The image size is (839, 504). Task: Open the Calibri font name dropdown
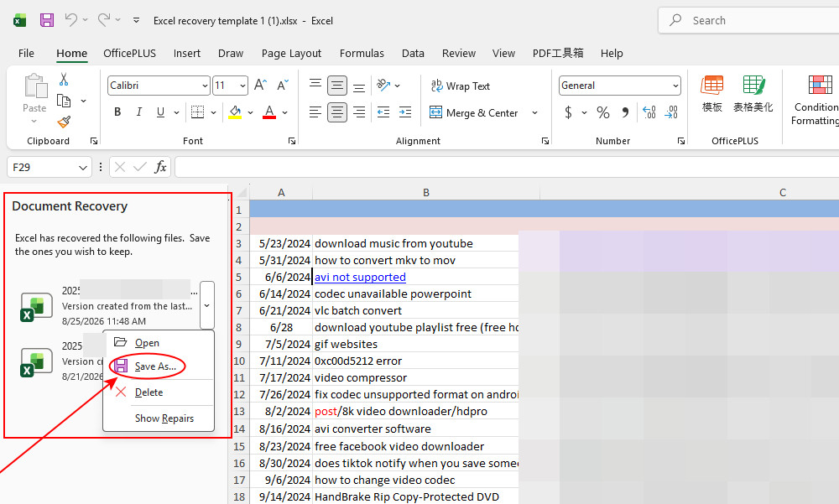205,86
